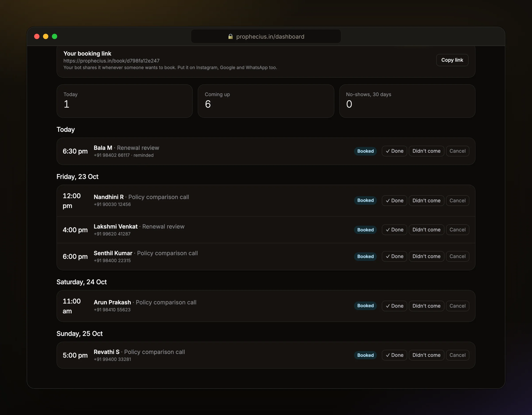532x415 pixels.
Task: Mark Bala M as Didn't come
Action: pos(426,151)
